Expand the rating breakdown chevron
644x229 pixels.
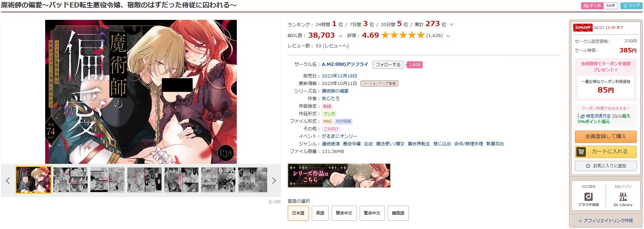(448, 36)
